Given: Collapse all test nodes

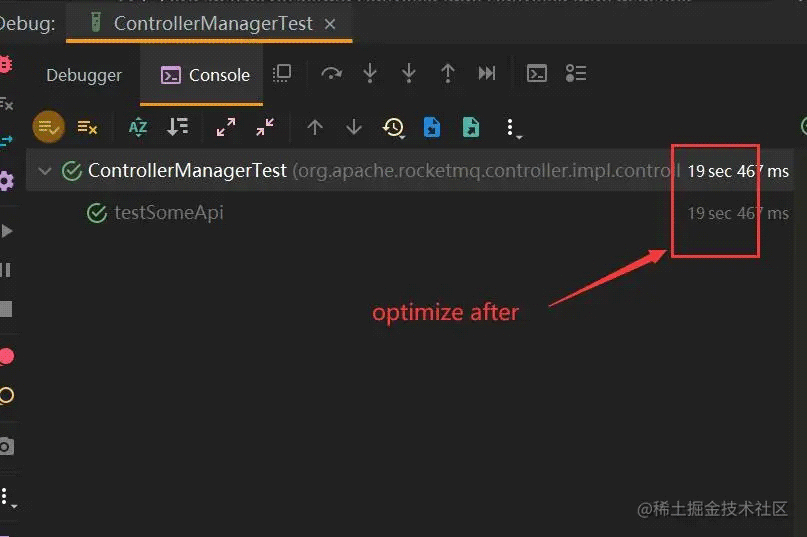Looking at the screenshot, I should click(x=265, y=127).
